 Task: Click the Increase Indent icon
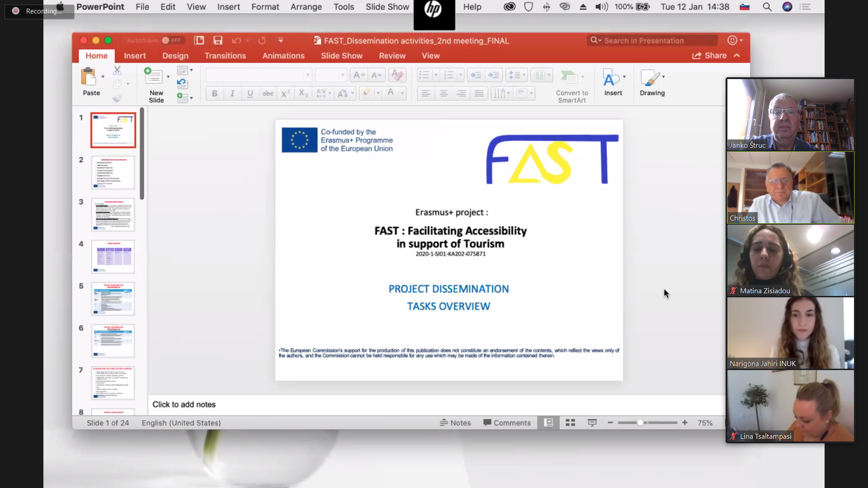[x=494, y=75]
